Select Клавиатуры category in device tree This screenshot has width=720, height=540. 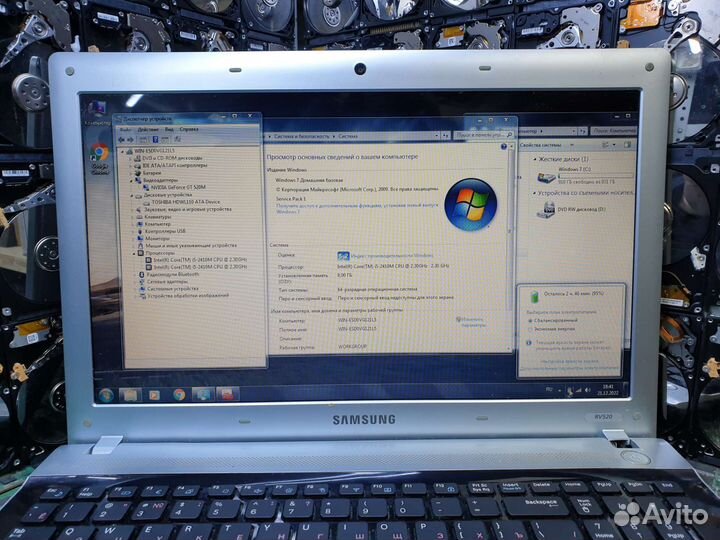(x=154, y=217)
